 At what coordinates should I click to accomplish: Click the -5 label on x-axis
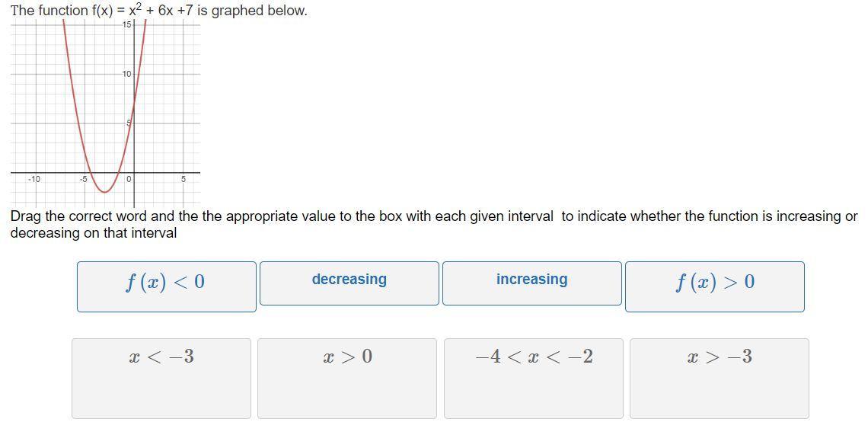tap(84, 179)
